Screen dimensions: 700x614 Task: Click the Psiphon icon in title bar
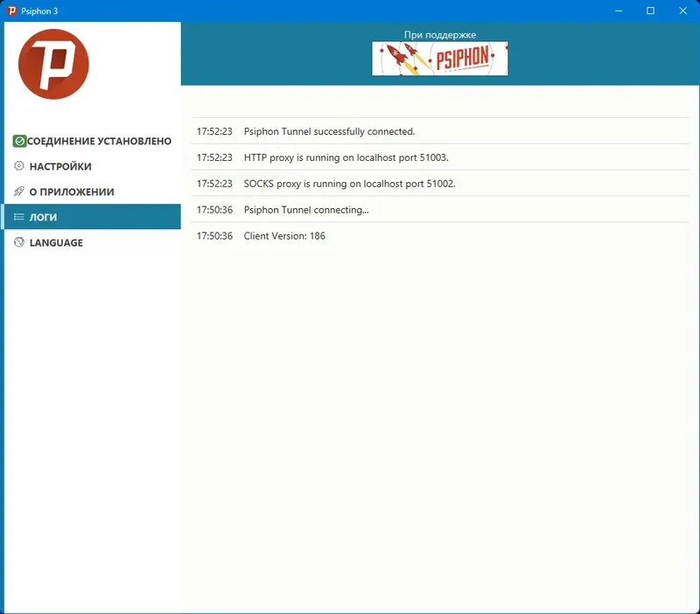(12, 10)
